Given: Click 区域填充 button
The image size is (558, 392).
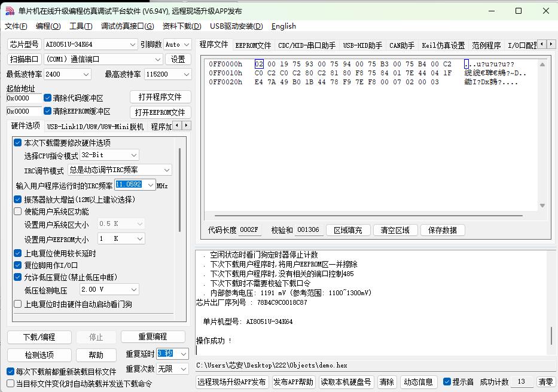Looking at the screenshot, I should 347,230.
